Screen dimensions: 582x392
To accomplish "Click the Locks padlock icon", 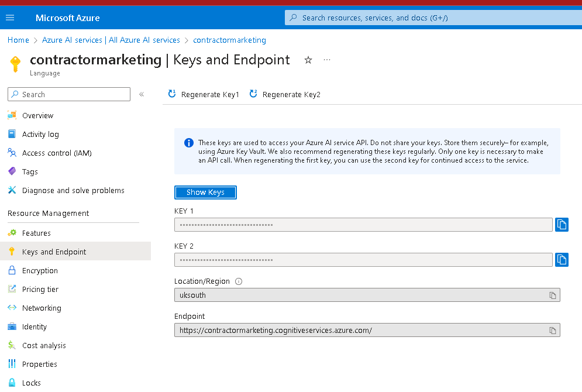I will coord(12,383).
